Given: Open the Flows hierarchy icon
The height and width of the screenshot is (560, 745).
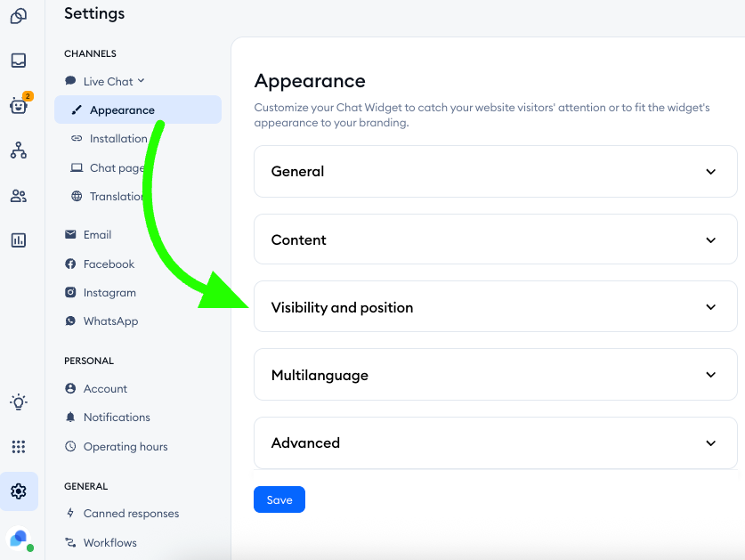Looking at the screenshot, I should [x=19, y=150].
